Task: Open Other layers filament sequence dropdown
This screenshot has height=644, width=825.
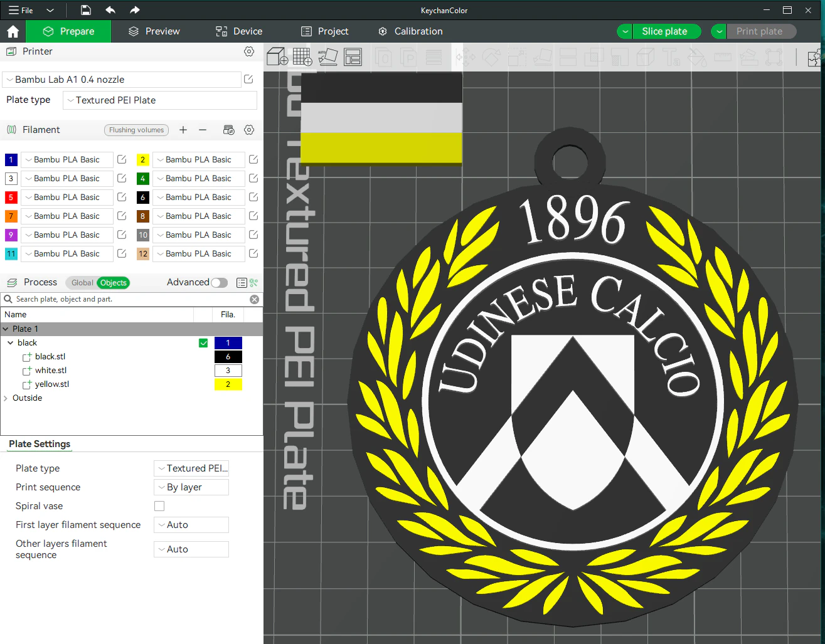Action: point(191,549)
